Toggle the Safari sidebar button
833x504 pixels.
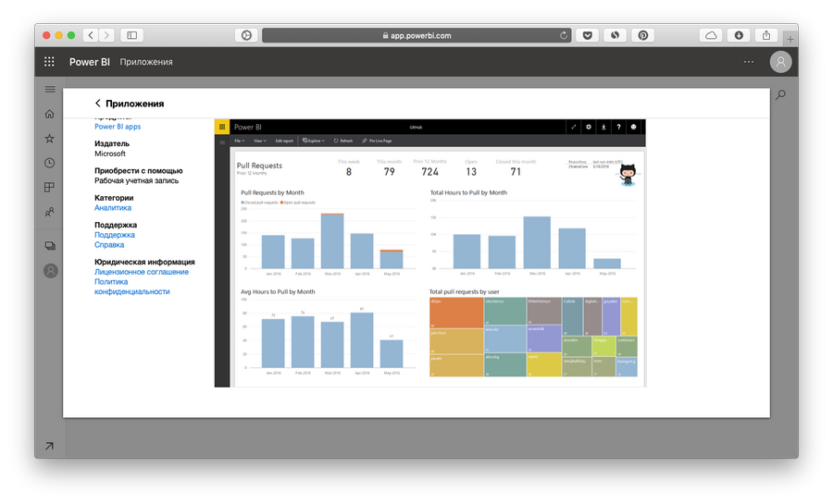click(x=131, y=35)
